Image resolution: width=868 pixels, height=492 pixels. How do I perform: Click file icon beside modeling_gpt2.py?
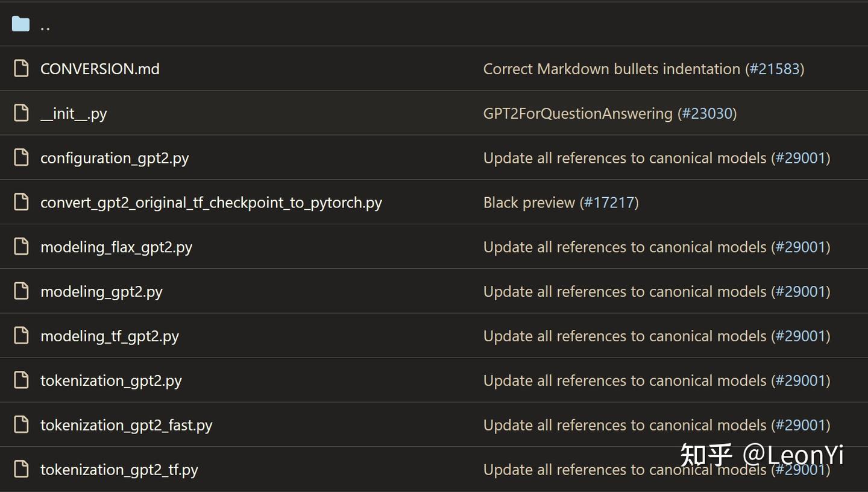click(21, 292)
